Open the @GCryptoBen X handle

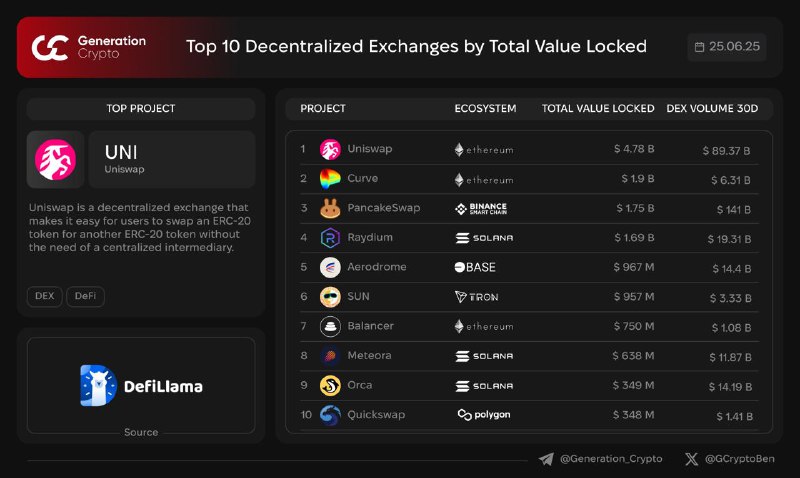tap(739, 459)
